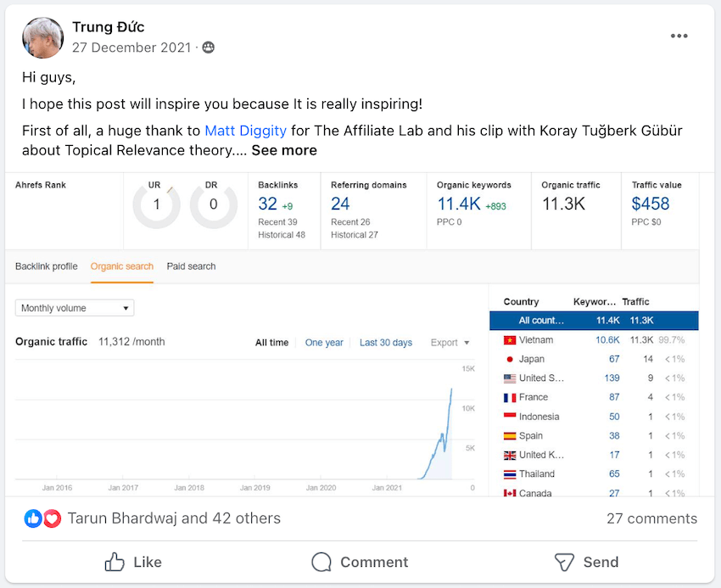This screenshot has width=721, height=588.
Task: Click the Backlinks count 32
Action: click(267, 204)
